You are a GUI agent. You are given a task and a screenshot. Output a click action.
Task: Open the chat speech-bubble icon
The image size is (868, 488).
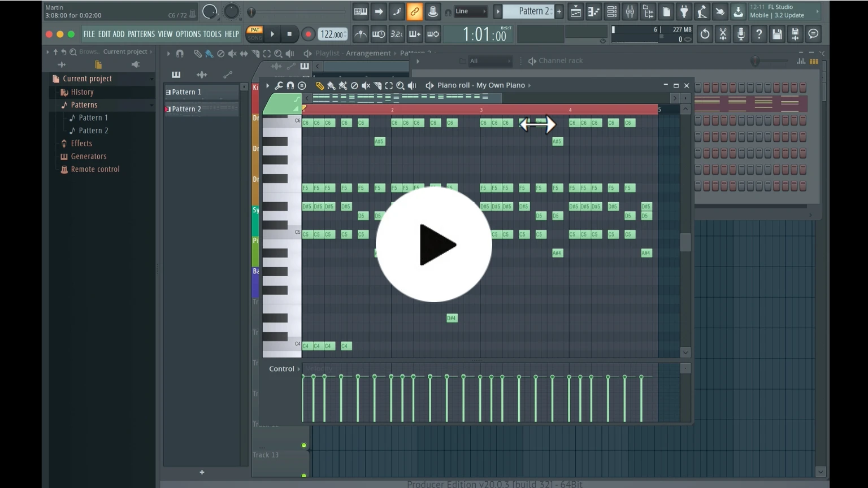tap(813, 34)
